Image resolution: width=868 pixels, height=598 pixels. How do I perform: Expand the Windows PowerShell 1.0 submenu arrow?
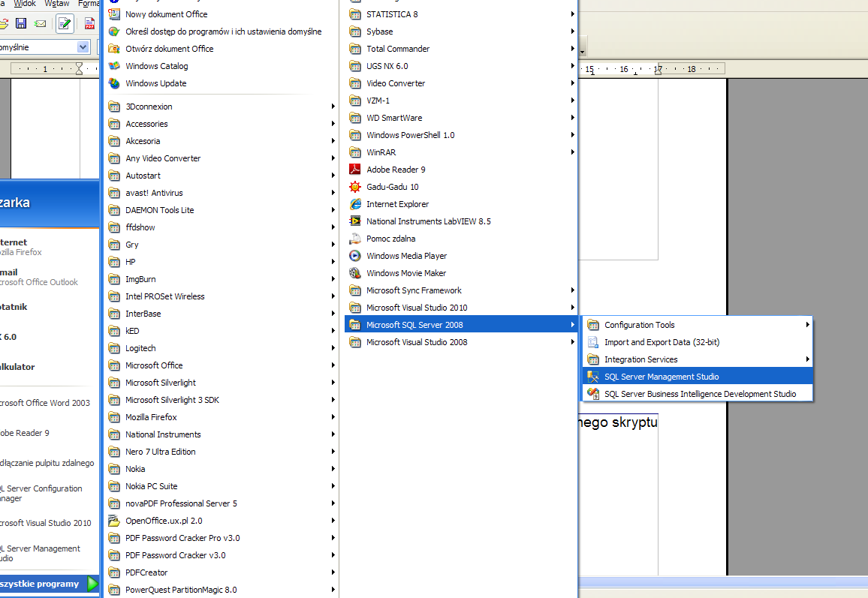pos(572,135)
